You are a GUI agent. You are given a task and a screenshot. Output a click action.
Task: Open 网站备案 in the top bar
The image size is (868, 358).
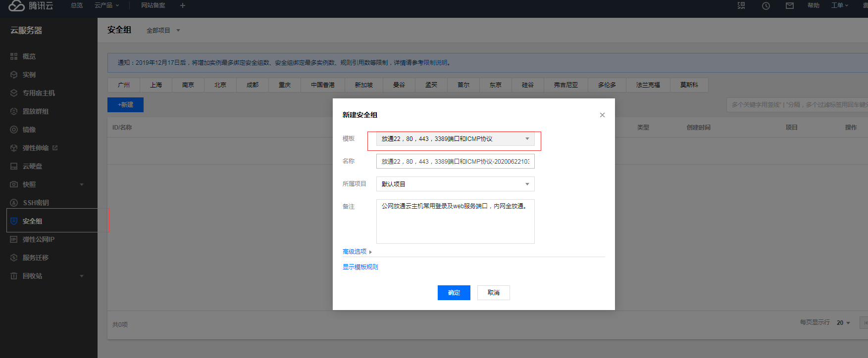point(153,5)
